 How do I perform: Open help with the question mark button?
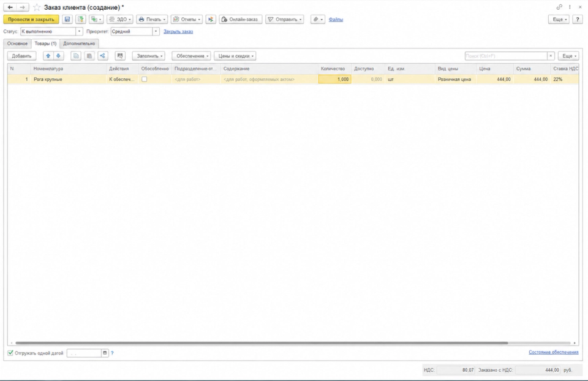578,19
